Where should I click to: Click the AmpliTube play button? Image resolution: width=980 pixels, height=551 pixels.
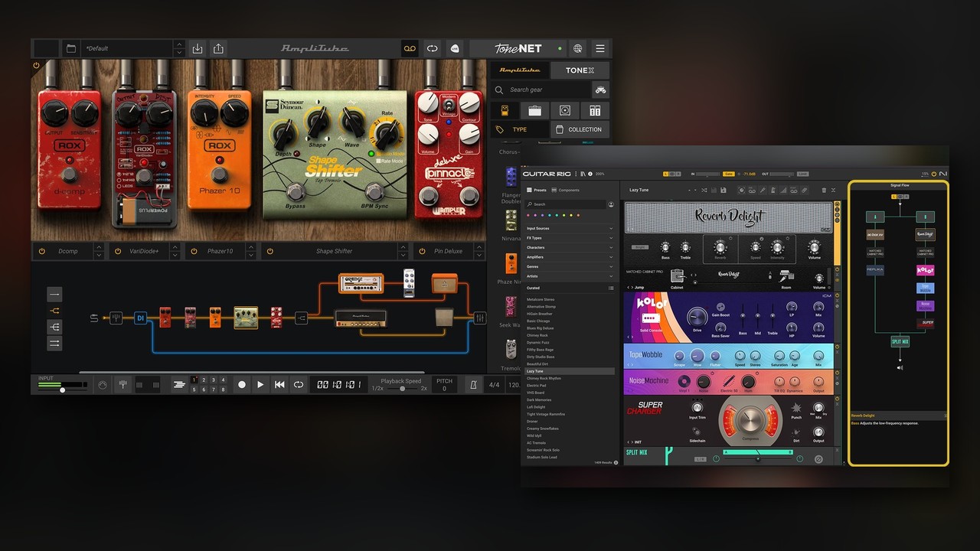point(260,385)
